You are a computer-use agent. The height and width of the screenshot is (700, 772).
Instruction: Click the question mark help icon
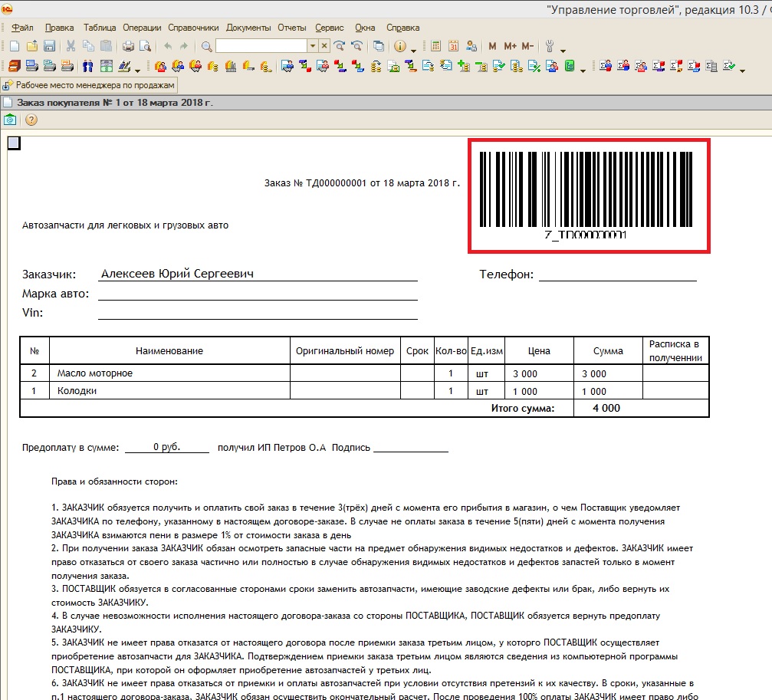pos(31,120)
